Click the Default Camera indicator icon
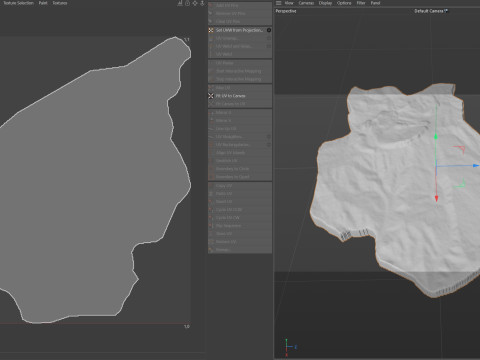Viewport: 480px width, 360px height. (446, 11)
